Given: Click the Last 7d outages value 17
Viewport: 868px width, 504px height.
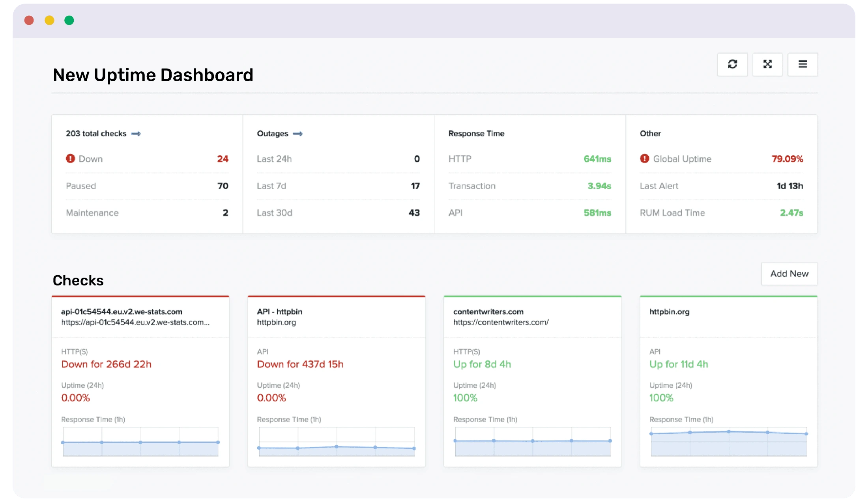Looking at the screenshot, I should coord(415,186).
